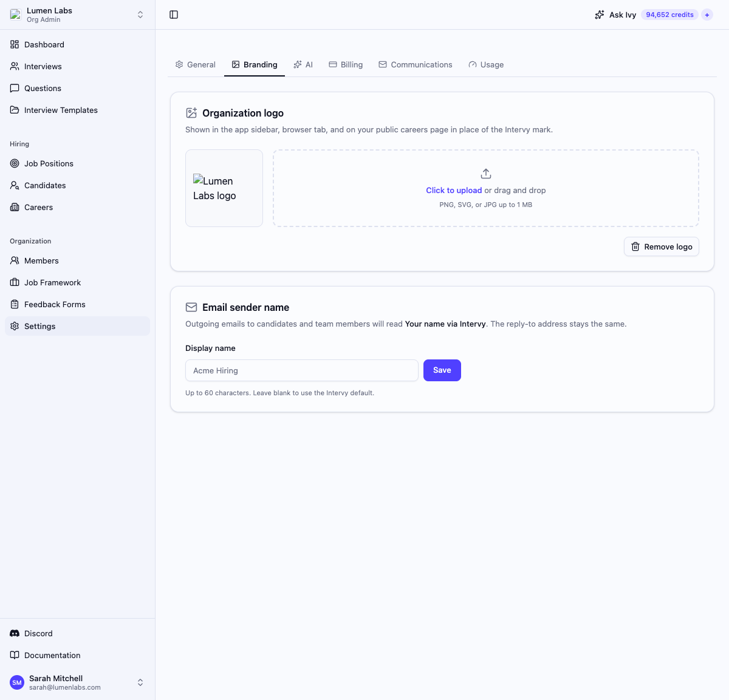The image size is (729, 700).
Task: Click the Careers building icon
Action: point(15,207)
